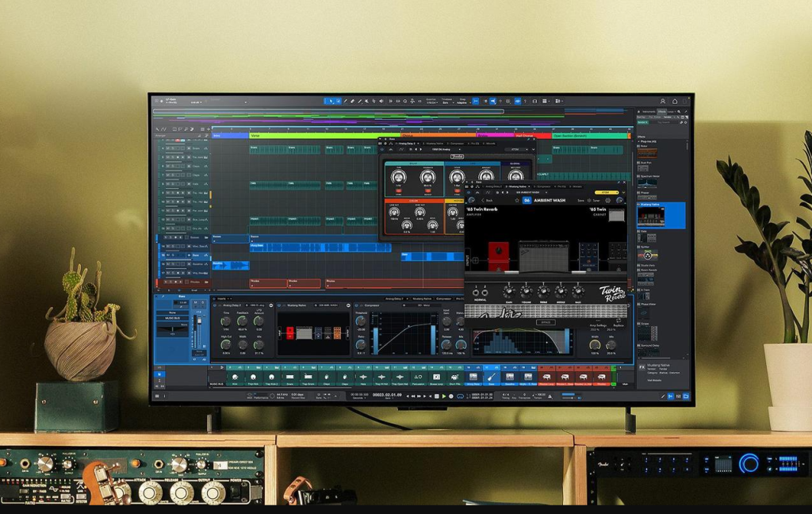The width and height of the screenshot is (812, 514).
Task: Select the Range tool
Action: (339, 102)
